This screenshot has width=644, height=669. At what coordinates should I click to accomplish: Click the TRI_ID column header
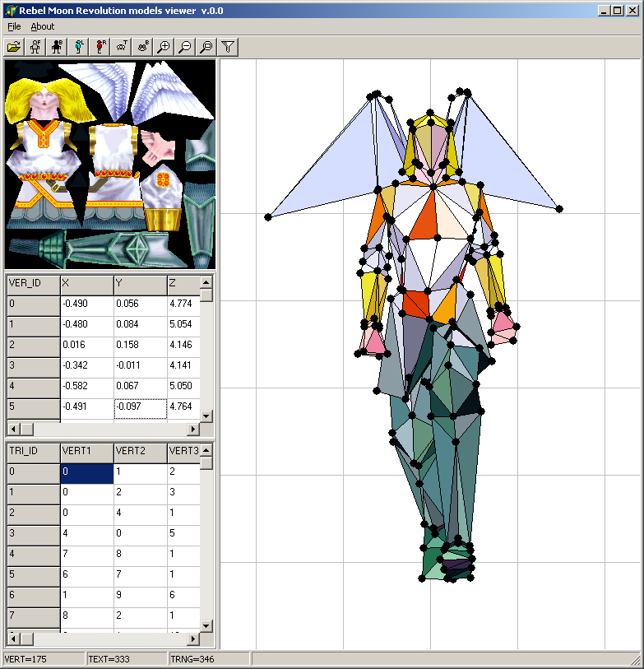tap(33, 453)
